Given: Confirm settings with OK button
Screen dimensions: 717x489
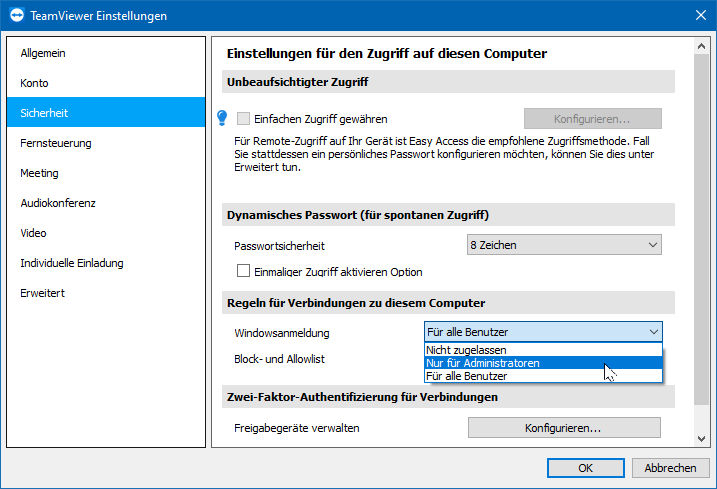Looking at the screenshot, I should point(585,468).
